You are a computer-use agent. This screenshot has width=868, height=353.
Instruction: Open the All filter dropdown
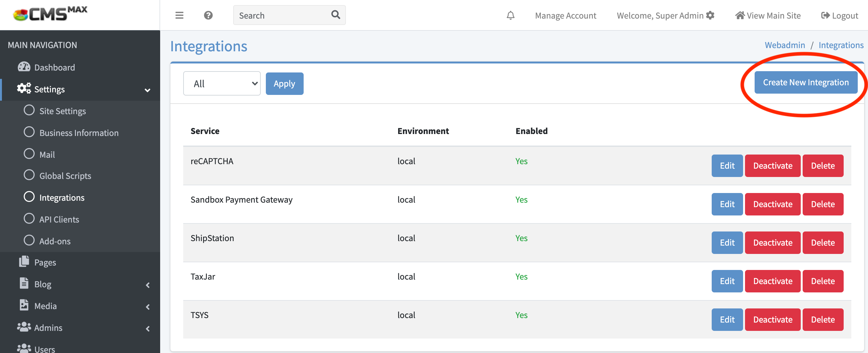tap(222, 83)
